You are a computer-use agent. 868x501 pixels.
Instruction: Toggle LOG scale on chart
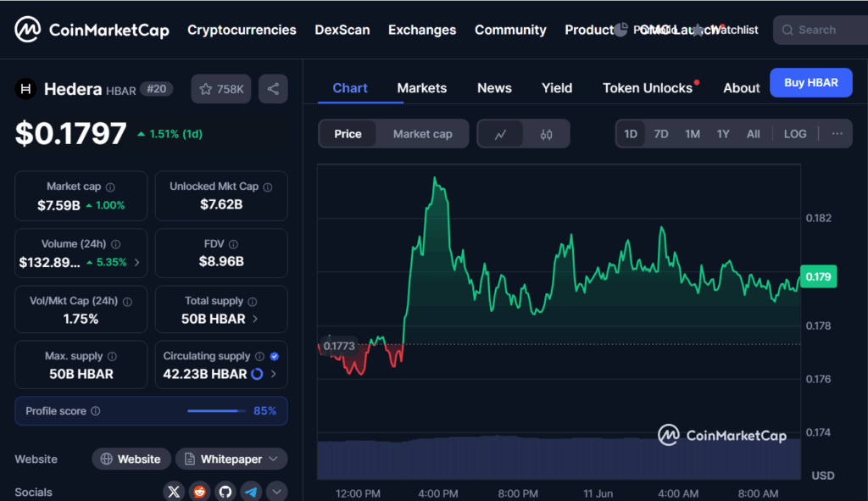[x=795, y=134]
